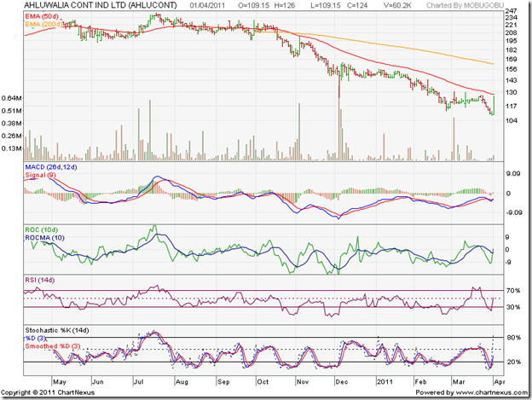This screenshot has width=532, height=400.
Task: Click the high value H=126
Action: [285, 5]
